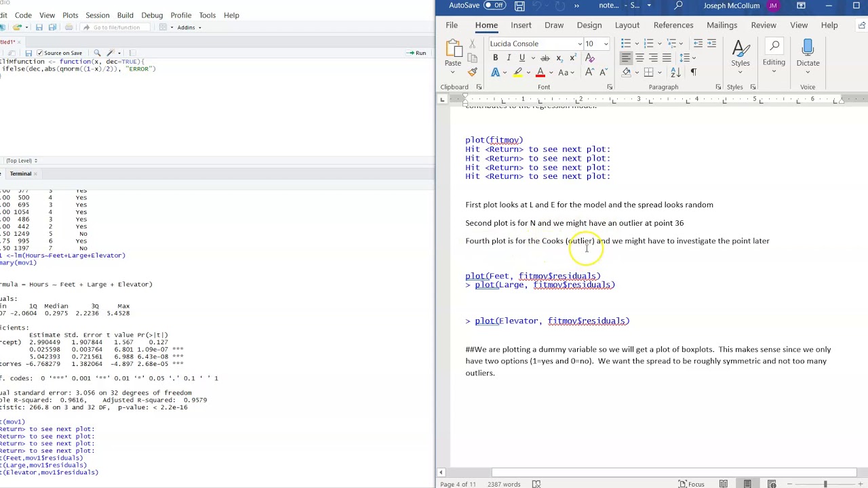Viewport: 868px width, 488px height.
Task: Switch to the Draw tab in Word
Action: pyautogui.click(x=554, y=25)
